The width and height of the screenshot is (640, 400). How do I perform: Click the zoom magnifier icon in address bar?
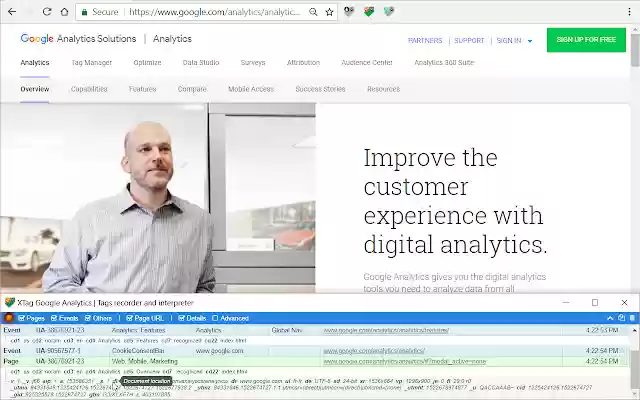pyautogui.click(x=313, y=12)
